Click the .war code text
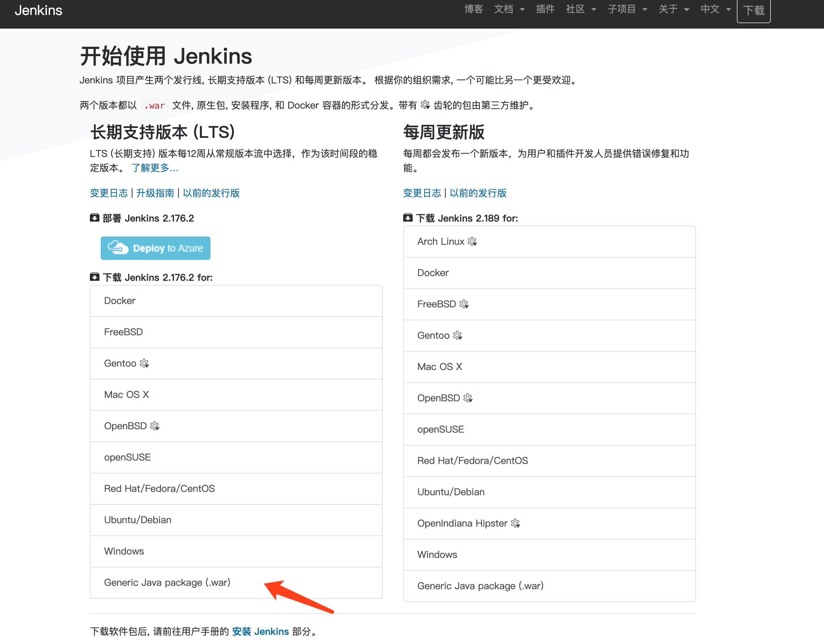824x644 pixels. tap(154, 106)
